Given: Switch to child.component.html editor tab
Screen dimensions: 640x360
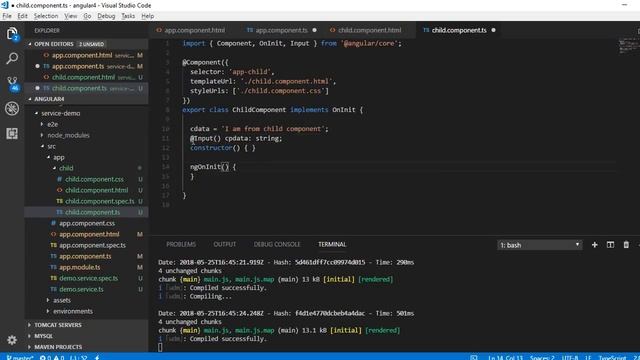Looking at the screenshot, I should pos(369,30).
